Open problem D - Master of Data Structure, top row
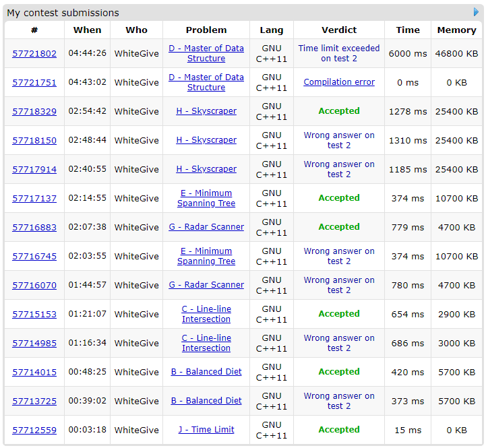This screenshot has width=486, height=448. tap(206, 53)
